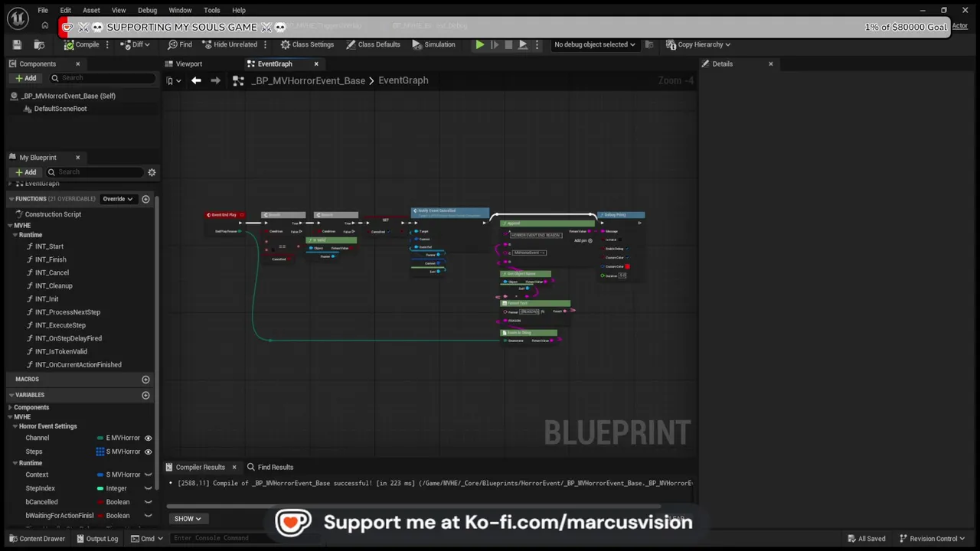Add a new component with Add button

[25, 78]
